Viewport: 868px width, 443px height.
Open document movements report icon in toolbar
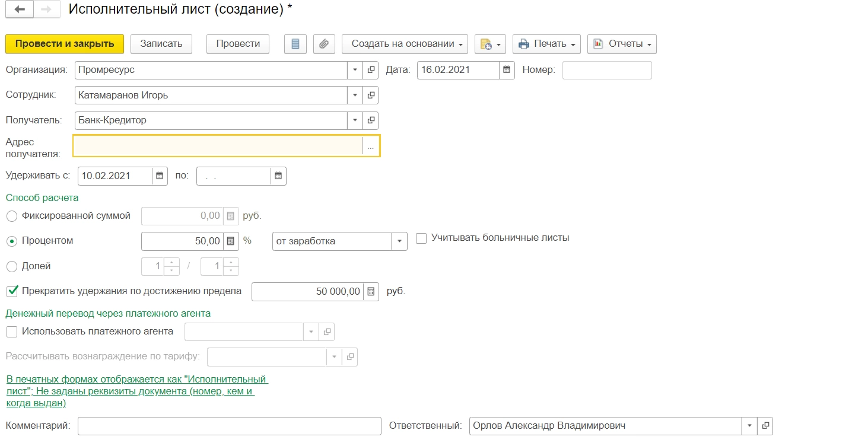click(295, 44)
